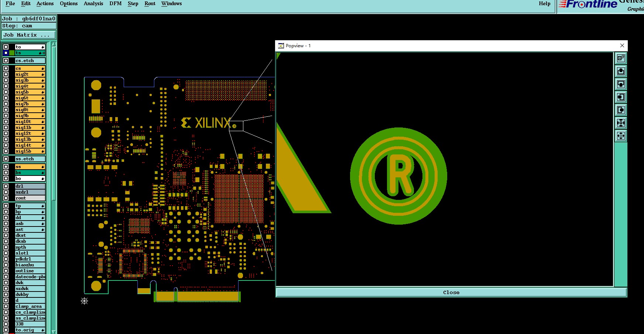Select the biaozhu layer name
Image resolution: width=644 pixels, height=334 pixels.
click(x=30, y=265)
